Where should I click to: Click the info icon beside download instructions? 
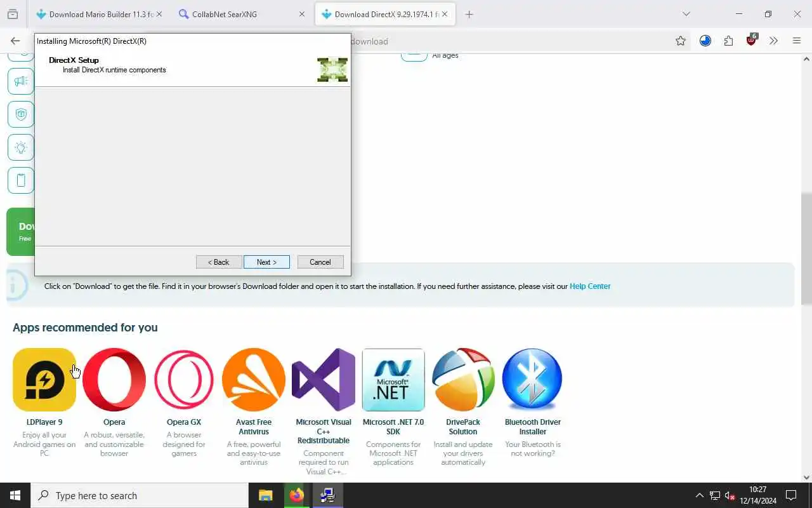[x=17, y=286]
